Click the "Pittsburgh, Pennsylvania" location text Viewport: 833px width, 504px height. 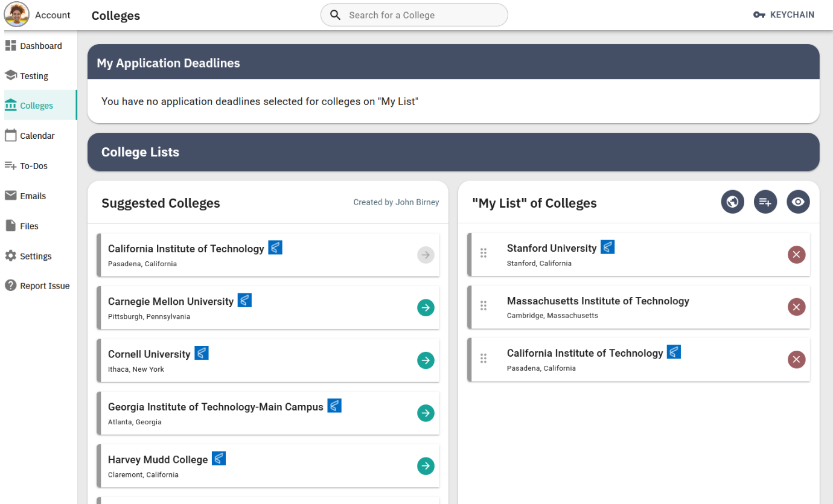pyautogui.click(x=149, y=316)
